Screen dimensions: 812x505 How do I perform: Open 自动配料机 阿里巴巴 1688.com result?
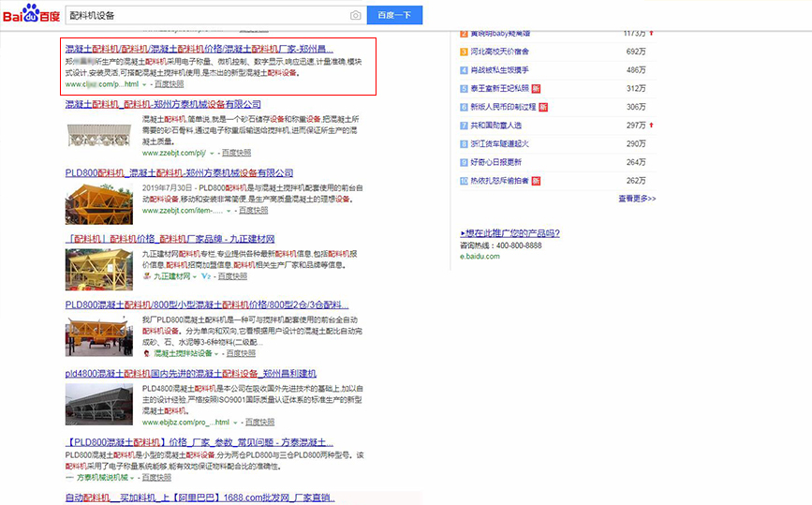(200, 498)
